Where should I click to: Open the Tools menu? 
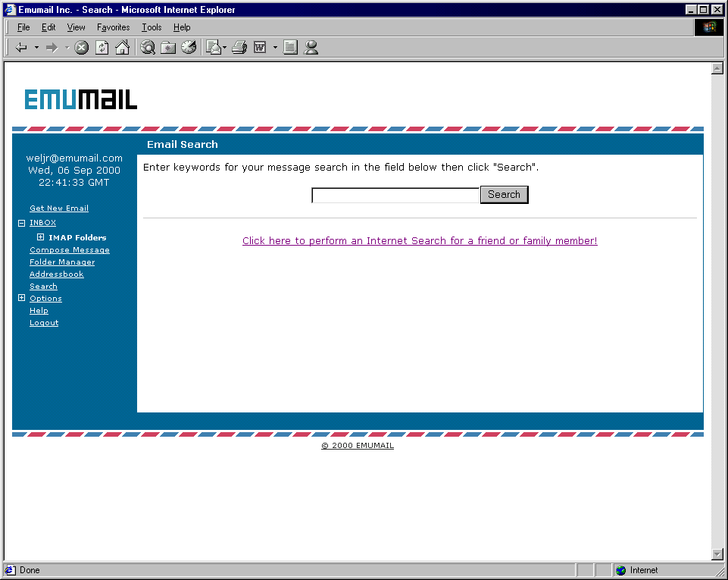(x=152, y=27)
